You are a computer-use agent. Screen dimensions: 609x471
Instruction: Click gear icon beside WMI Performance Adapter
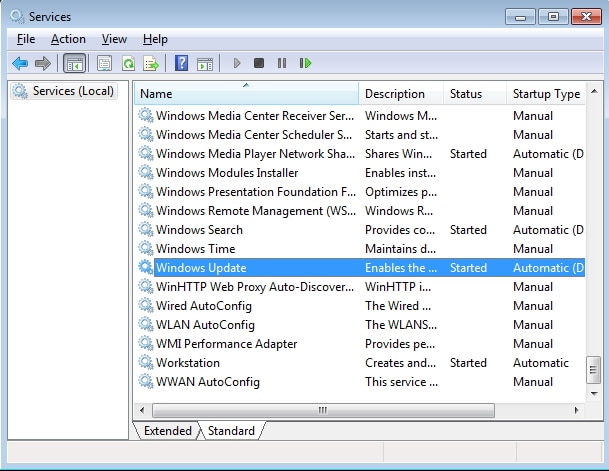146,343
